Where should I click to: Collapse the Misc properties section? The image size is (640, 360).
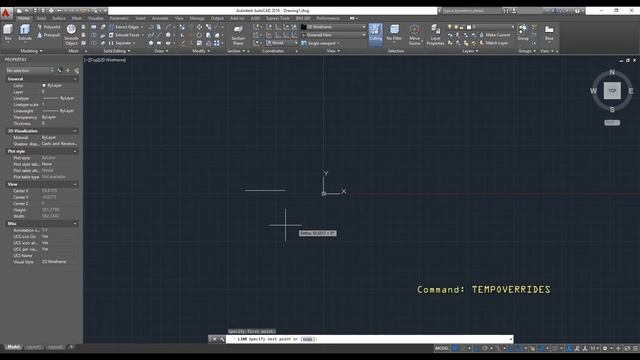pyautogui.click(x=75, y=224)
